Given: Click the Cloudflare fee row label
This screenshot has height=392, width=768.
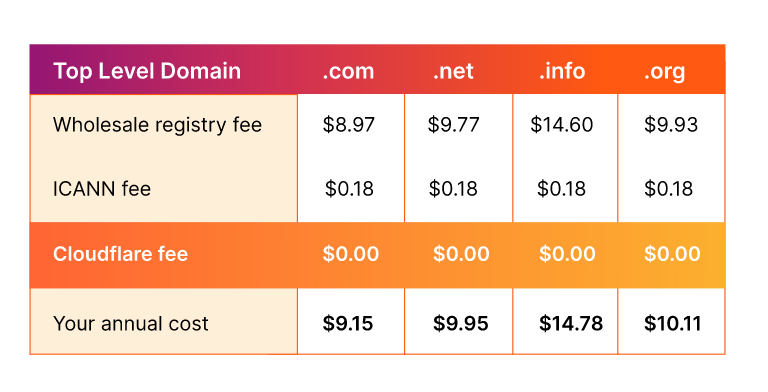Looking at the screenshot, I should click(x=120, y=254).
